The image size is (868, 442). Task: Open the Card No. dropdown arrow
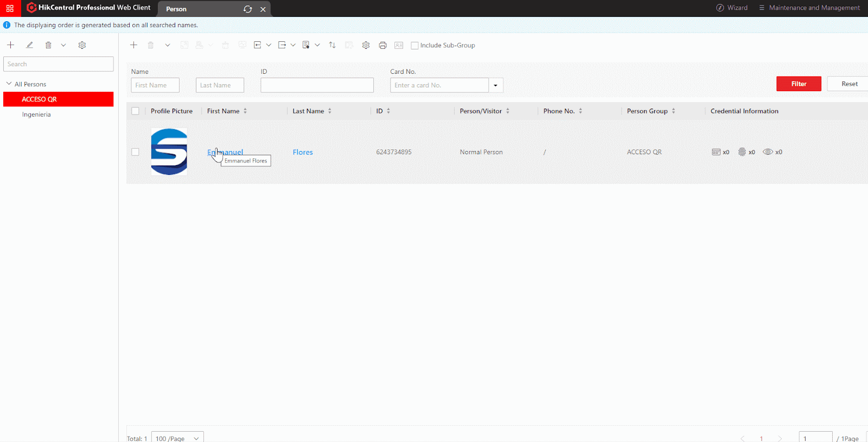pyautogui.click(x=495, y=85)
